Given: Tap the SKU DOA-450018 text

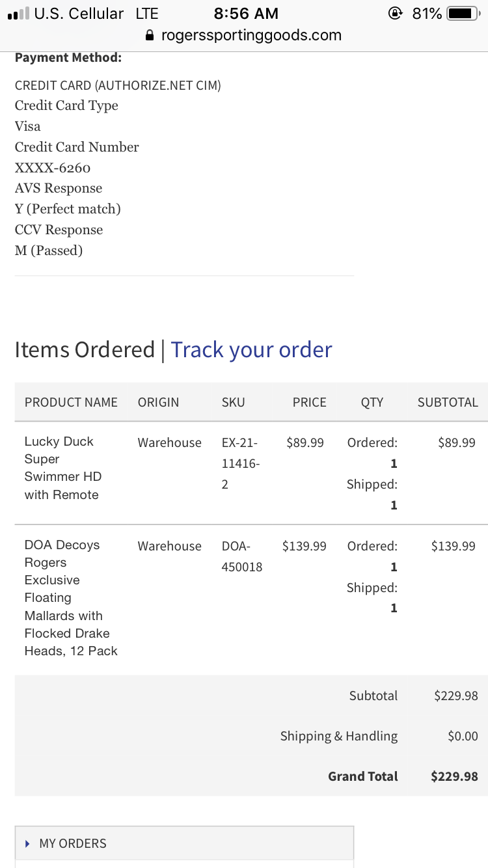Looking at the screenshot, I should (242, 556).
